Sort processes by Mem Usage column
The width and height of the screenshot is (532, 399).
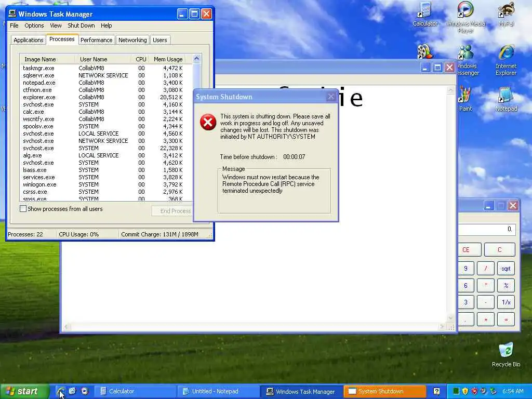[x=168, y=59]
